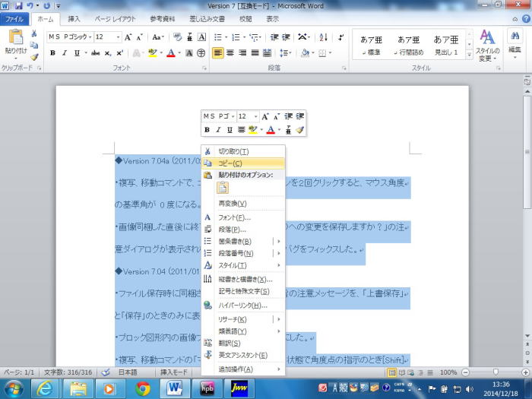
Task: Toggle Subscript in the ribbon
Action: click(108, 53)
